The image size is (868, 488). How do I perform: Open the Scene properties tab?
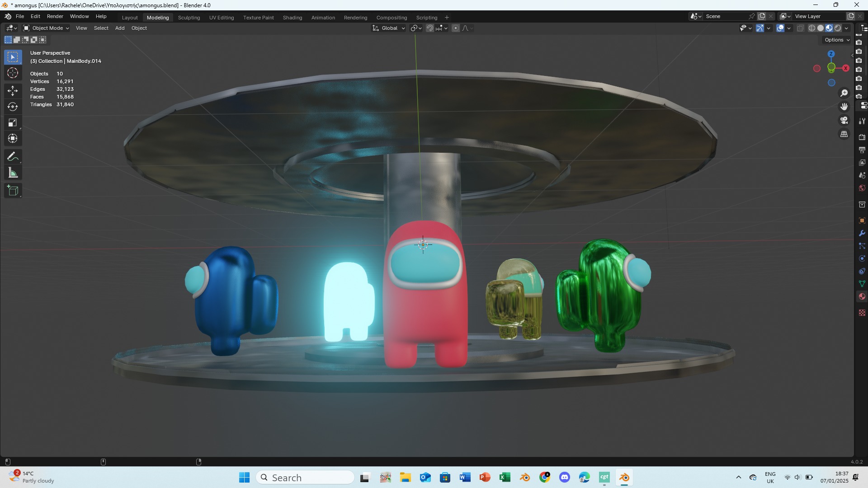[x=862, y=175]
